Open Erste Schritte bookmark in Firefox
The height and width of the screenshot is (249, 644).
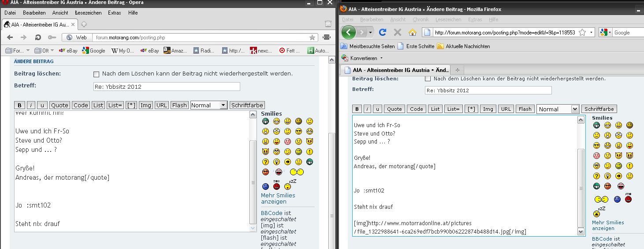click(416, 46)
